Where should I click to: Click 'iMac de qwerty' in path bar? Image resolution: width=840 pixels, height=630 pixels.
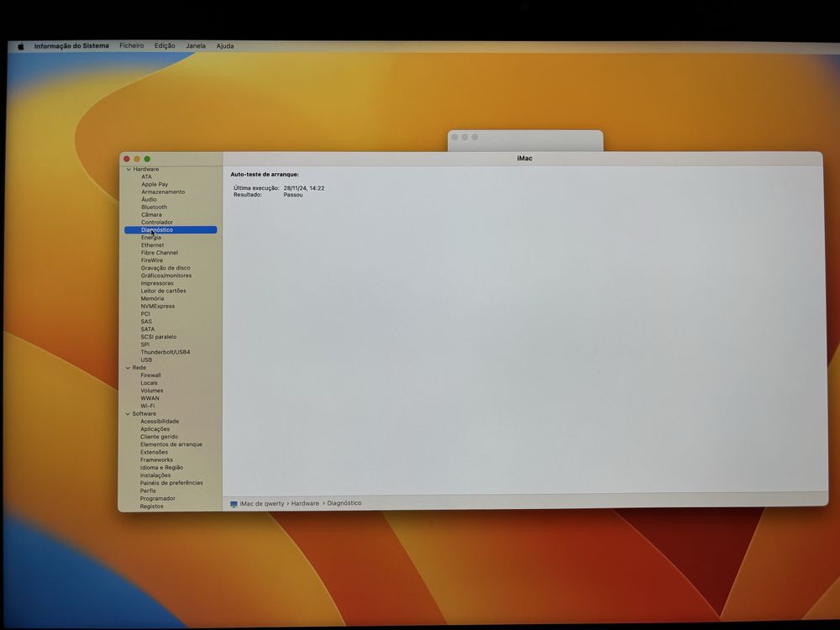pyautogui.click(x=262, y=504)
